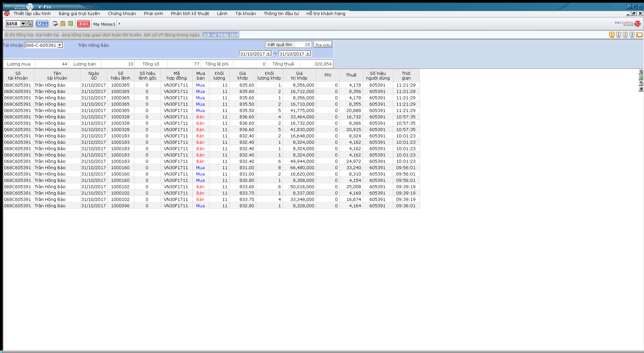Screen dimensions: 644x353
Task: Click the Tra cứu search button
Action: click(x=323, y=45)
